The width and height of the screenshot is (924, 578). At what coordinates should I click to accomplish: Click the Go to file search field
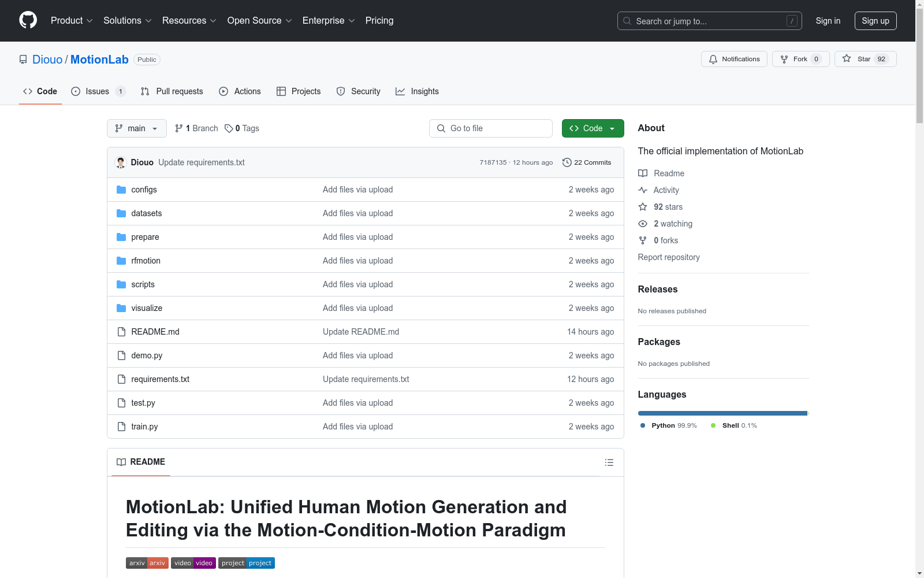[491, 128]
